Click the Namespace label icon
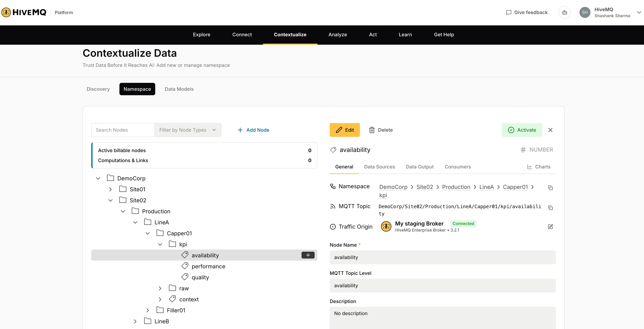 click(333, 186)
